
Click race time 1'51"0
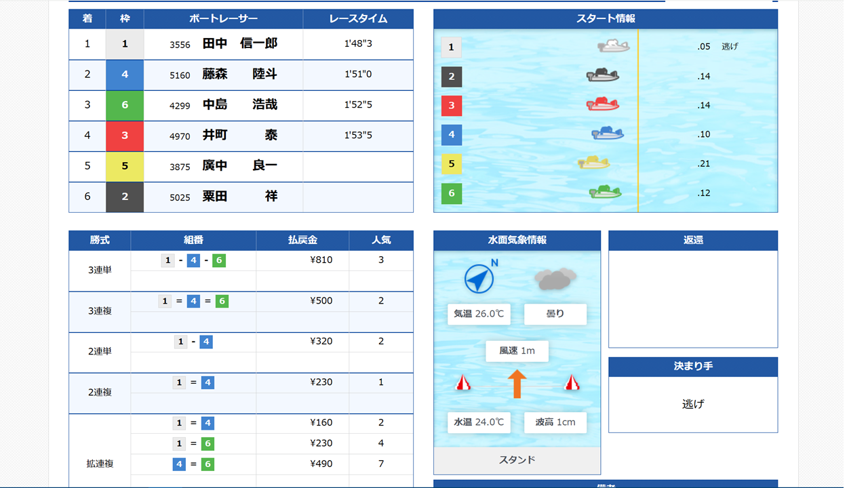[x=358, y=74]
